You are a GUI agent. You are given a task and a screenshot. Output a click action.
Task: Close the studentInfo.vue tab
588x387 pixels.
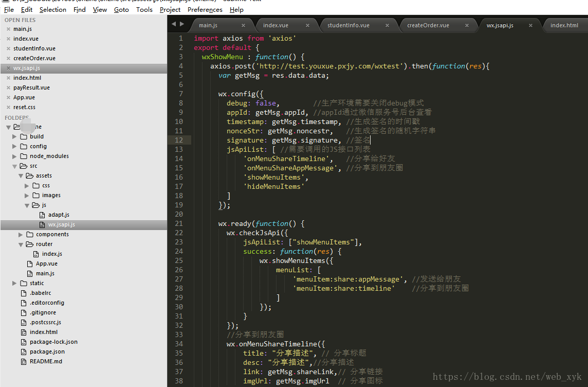387,26
